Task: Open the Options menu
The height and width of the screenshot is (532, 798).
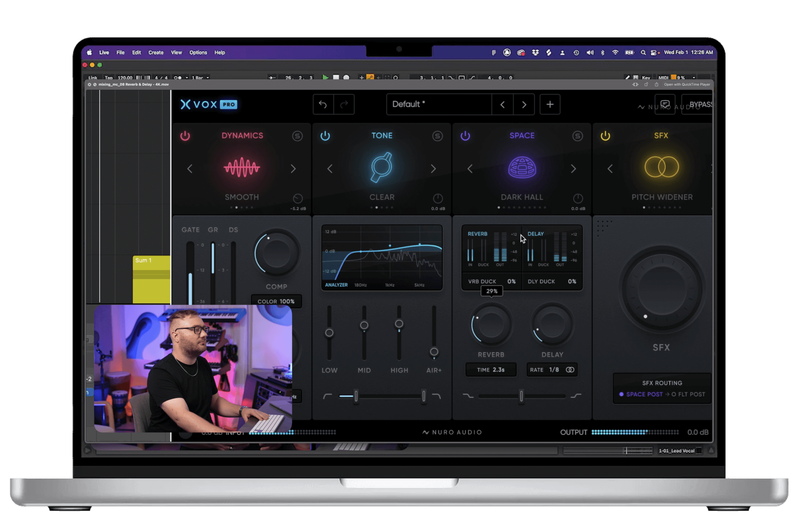Action: [x=198, y=53]
